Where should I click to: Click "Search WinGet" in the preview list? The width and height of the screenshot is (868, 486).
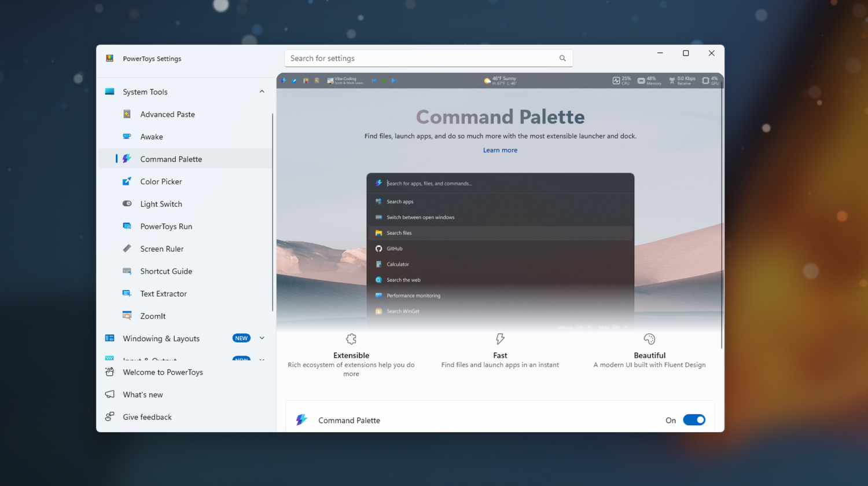pyautogui.click(x=403, y=311)
